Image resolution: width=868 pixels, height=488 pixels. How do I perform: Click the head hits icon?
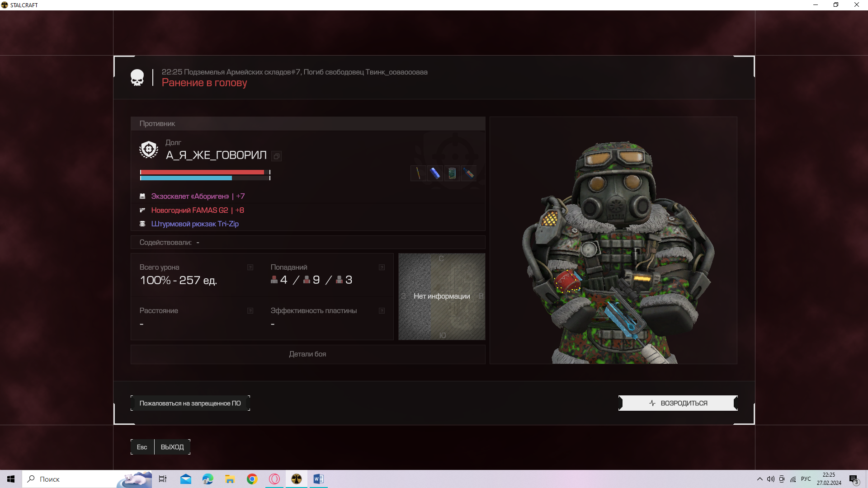274,280
